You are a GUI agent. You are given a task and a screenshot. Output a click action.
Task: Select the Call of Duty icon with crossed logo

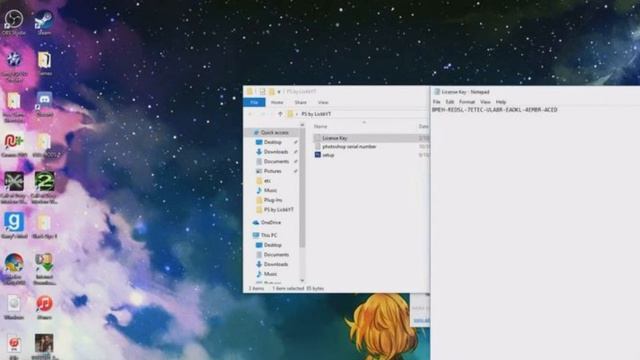[14, 181]
